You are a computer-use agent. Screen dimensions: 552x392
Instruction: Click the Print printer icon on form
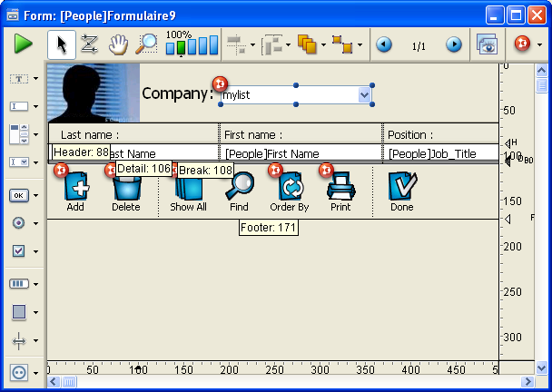click(340, 186)
